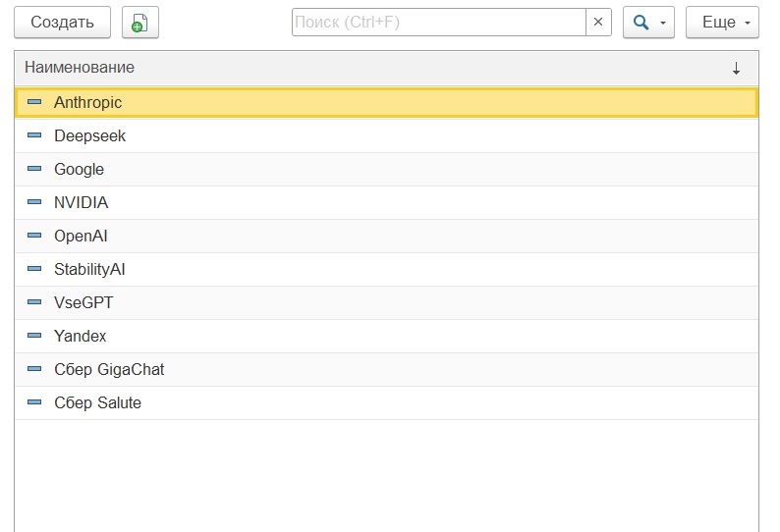
Task: Focus the Поиск (Ctrl+F) search field
Action: pos(439,22)
